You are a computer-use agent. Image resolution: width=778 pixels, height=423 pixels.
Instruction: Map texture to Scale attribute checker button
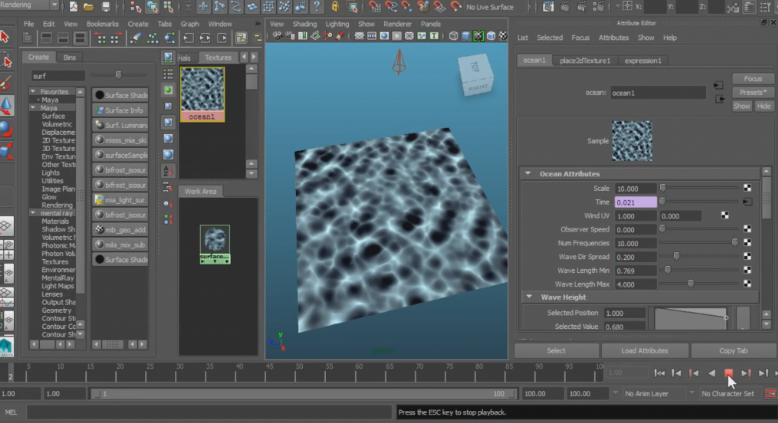pyautogui.click(x=747, y=188)
